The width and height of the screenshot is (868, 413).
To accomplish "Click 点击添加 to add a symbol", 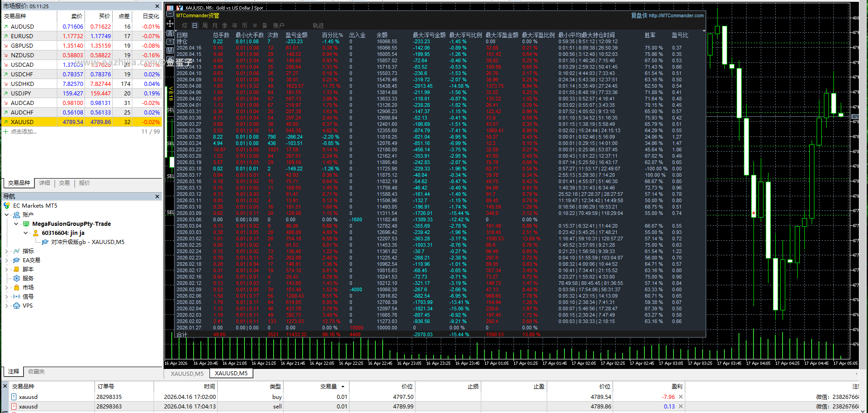I will [x=24, y=132].
